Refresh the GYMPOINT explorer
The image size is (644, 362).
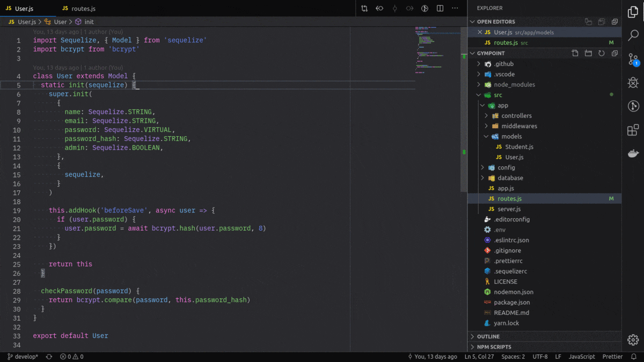(x=602, y=54)
